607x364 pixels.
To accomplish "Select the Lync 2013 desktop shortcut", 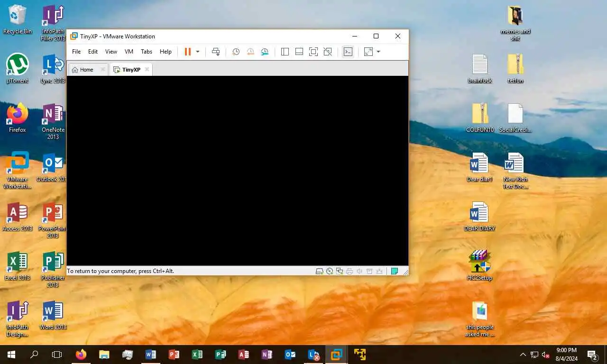I will tap(53, 69).
